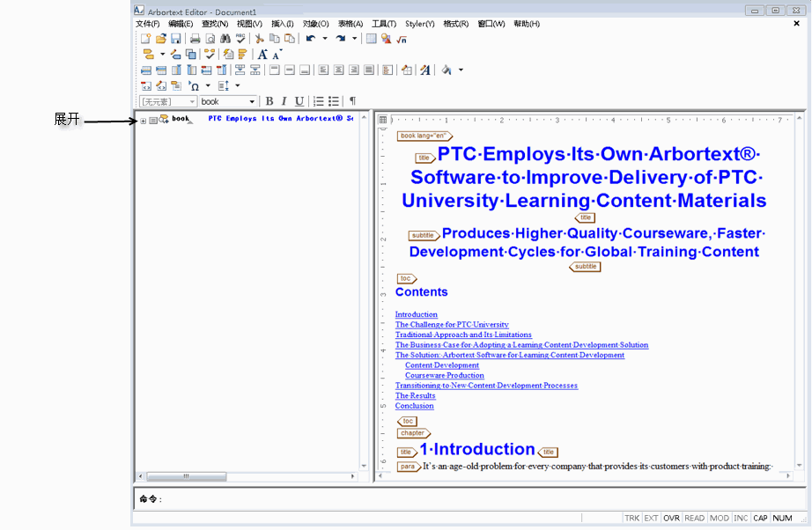Open the 表格(A) menu
This screenshot has height=530, width=812.
(x=351, y=24)
